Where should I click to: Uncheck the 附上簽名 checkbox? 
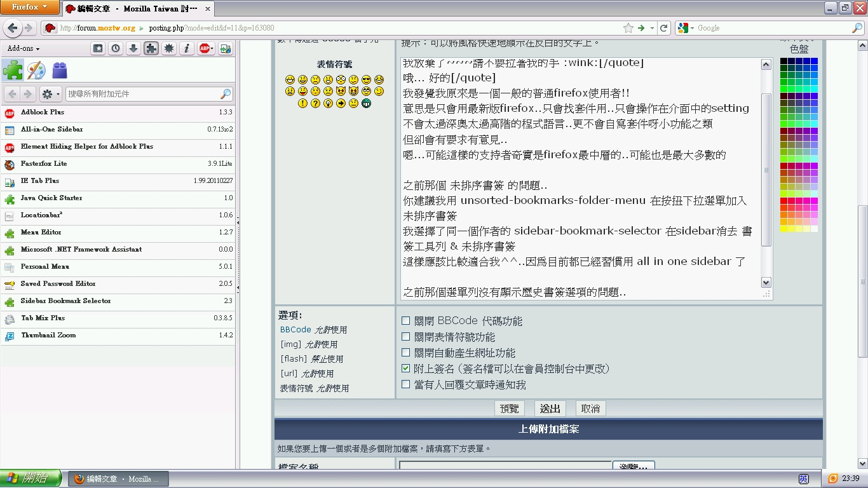tap(406, 369)
